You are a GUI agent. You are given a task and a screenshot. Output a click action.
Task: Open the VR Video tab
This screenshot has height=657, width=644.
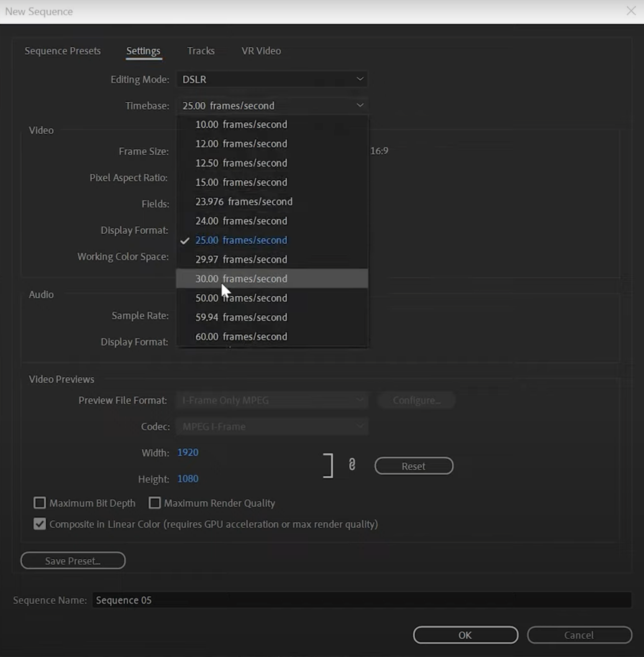click(x=261, y=51)
